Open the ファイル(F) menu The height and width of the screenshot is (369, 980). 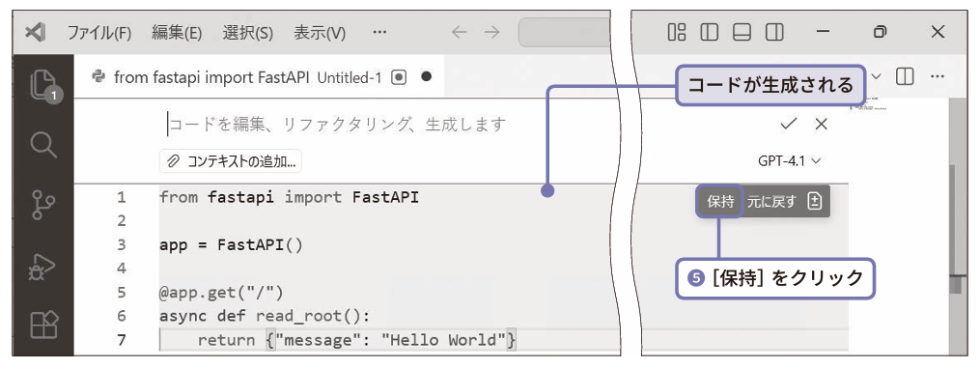98,33
